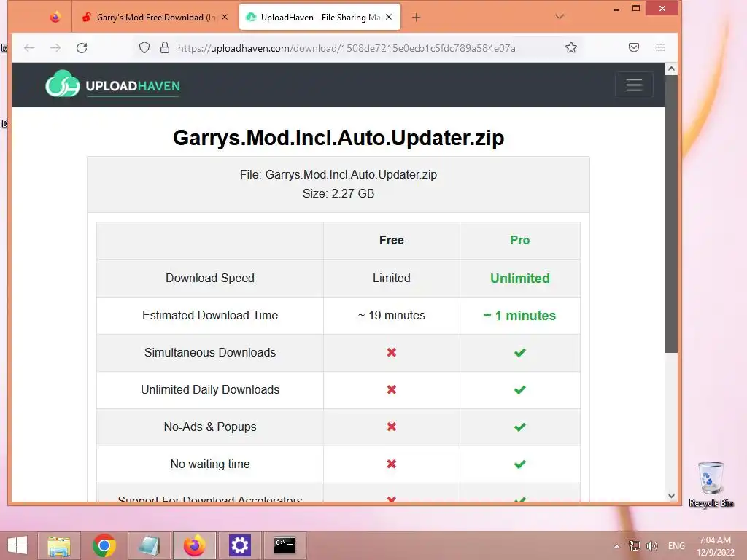Click the 'No-Ads & Popups' row label
The width and height of the screenshot is (747, 560).
(x=210, y=427)
